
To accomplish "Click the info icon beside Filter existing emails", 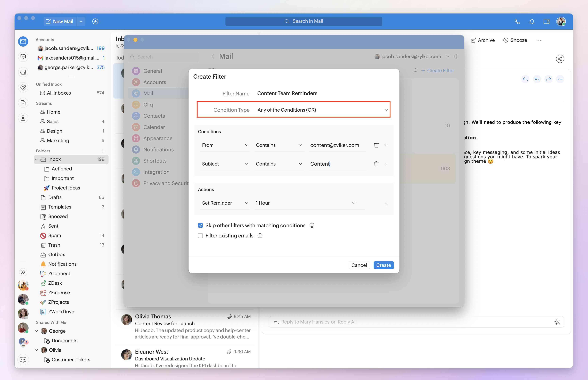I will click(260, 236).
